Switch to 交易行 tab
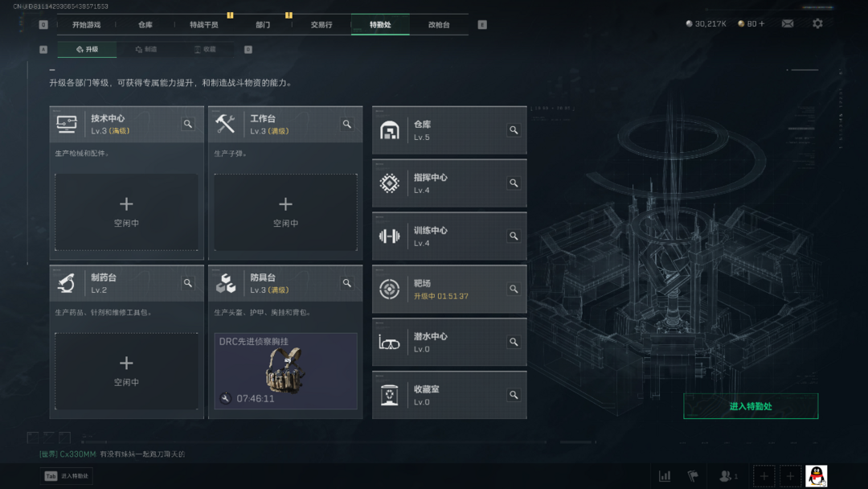 (x=321, y=24)
